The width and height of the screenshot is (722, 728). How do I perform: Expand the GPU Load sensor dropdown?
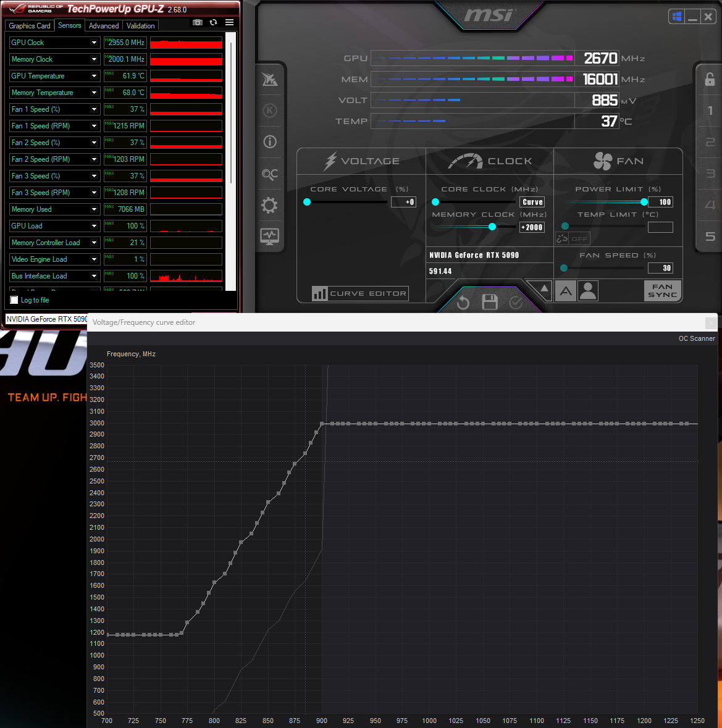coord(94,226)
